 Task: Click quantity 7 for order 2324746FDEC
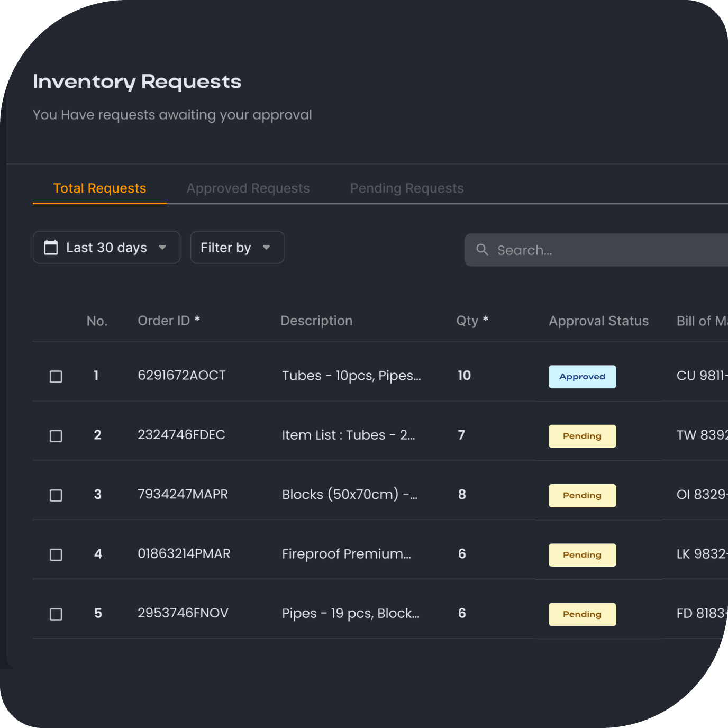(x=461, y=434)
